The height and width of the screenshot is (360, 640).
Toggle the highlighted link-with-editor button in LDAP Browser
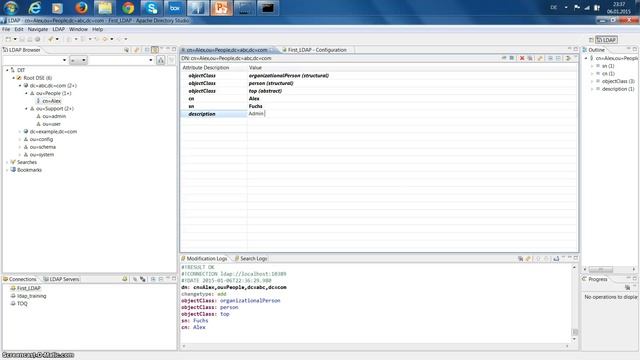155,50
